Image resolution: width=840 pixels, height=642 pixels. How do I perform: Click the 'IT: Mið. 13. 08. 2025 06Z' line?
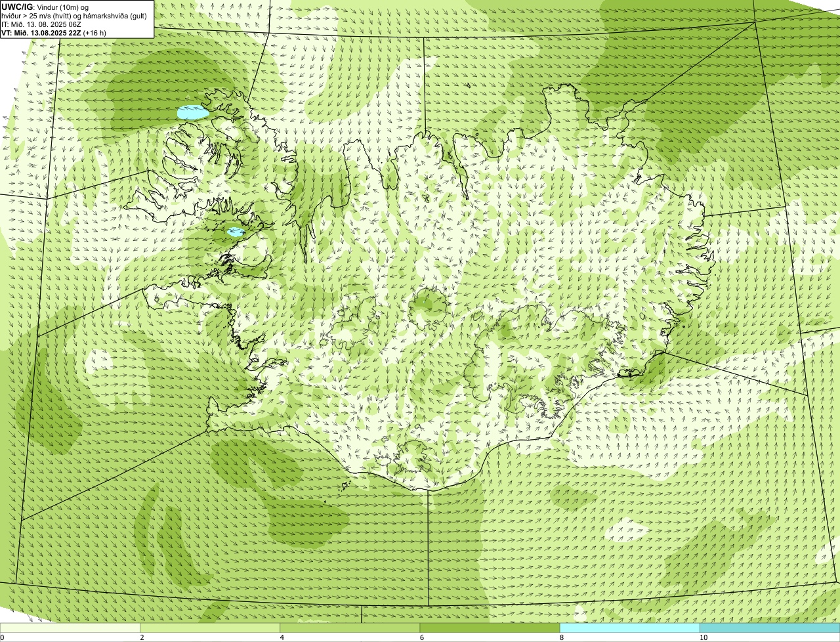[x=41, y=24]
